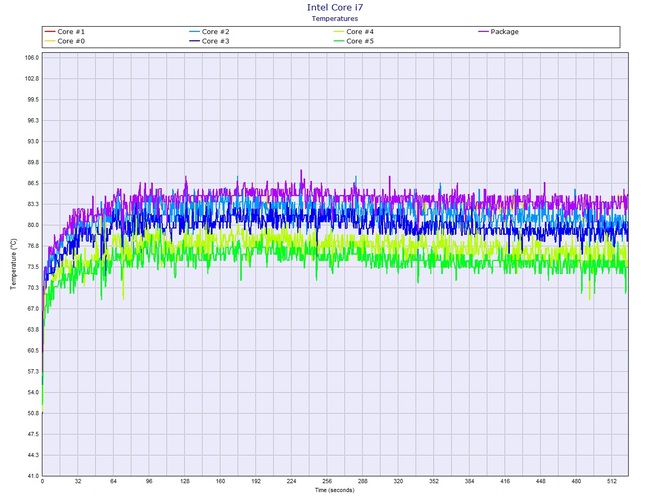This screenshot has height=502, width=670.
Task: Select the Core #2 legend label
Action: pyautogui.click(x=216, y=32)
